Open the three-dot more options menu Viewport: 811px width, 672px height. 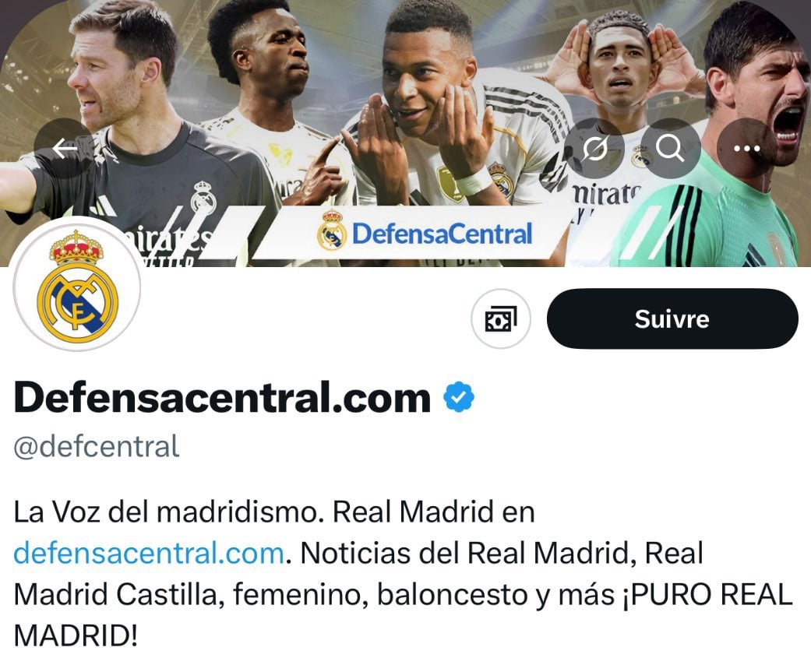[747, 149]
